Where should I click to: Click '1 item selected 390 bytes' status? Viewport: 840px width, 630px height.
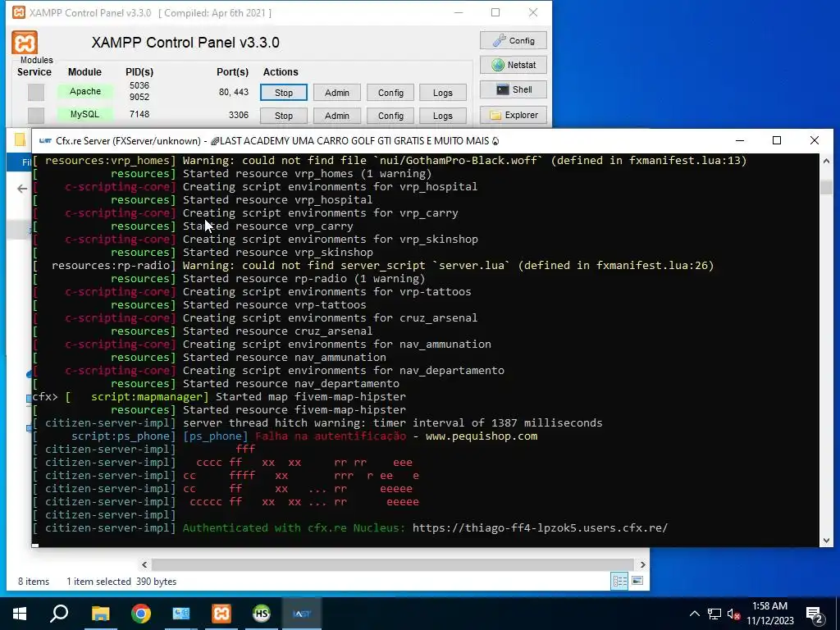point(121,582)
